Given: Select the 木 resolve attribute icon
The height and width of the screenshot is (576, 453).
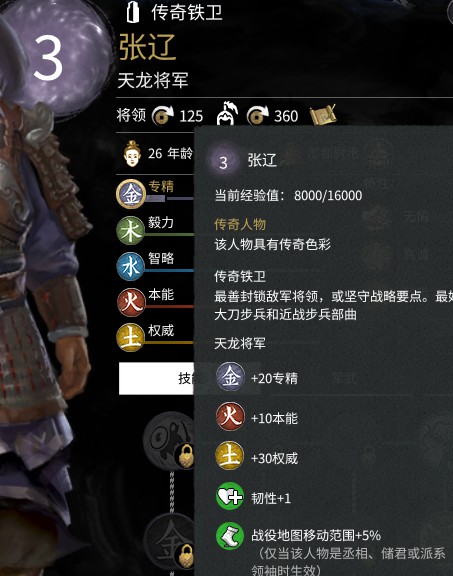Looking at the screenshot, I should 130,230.
